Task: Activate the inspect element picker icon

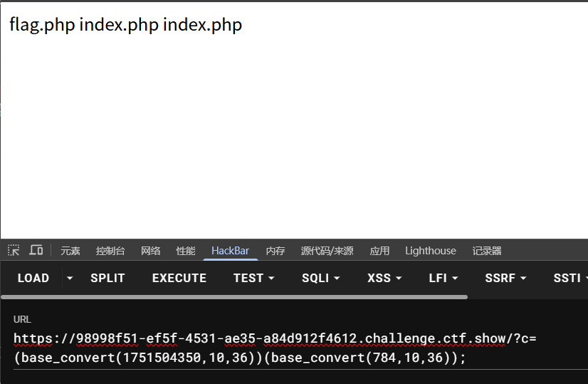Action: click(x=14, y=250)
